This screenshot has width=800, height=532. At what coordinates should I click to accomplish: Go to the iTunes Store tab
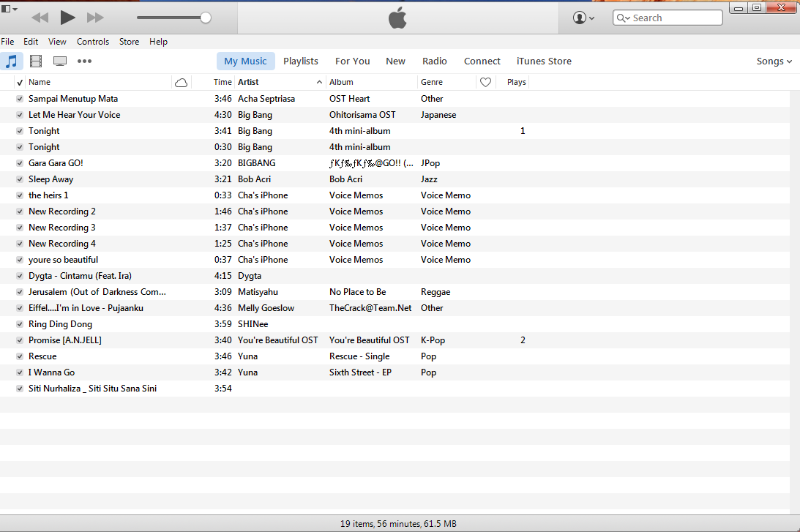(x=544, y=61)
